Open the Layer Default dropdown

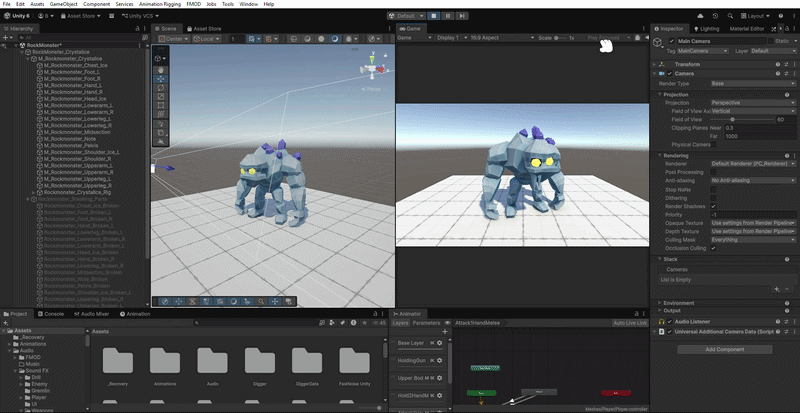coord(773,51)
